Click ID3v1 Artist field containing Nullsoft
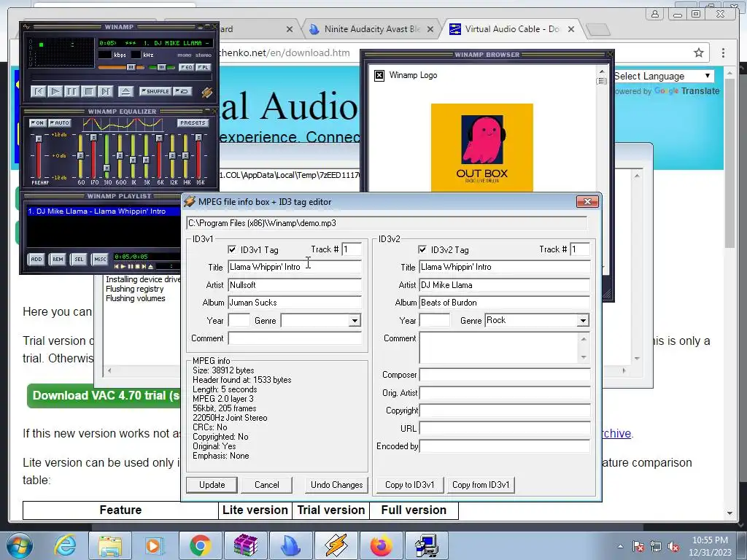 [x=295, y=285]
